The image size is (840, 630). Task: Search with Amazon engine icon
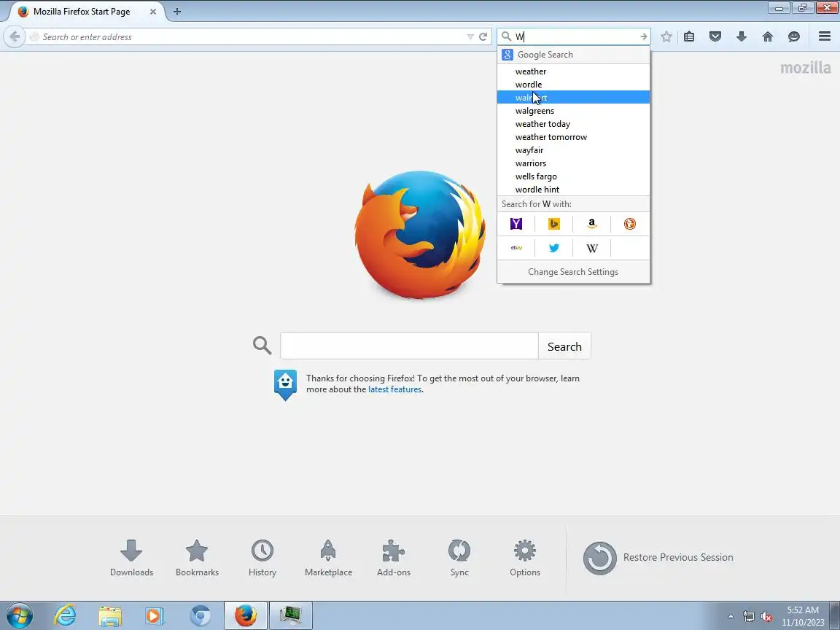[x=592, y=224]
